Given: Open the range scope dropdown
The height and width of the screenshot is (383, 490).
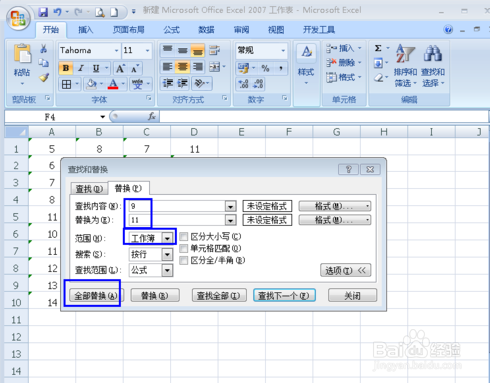Looking at the screenshot, I should tap(167, 238).
